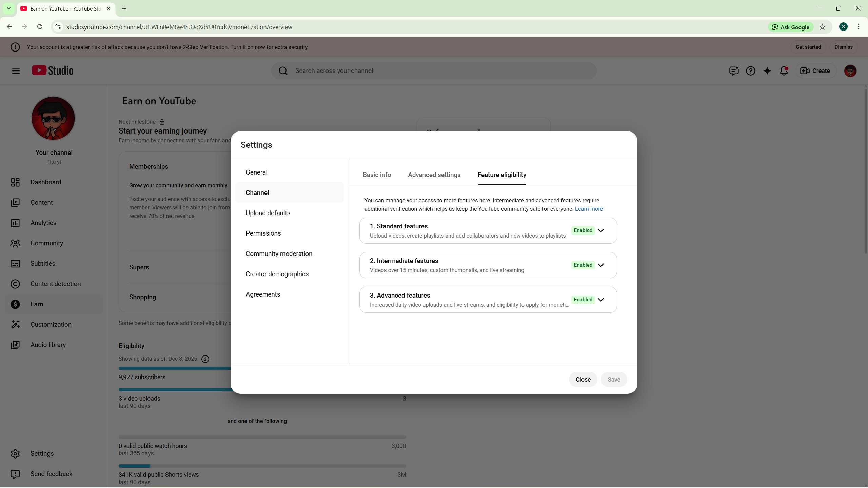Click the search magnifier icon
This screenshot has height=488, width=868.
click(283, 71)
